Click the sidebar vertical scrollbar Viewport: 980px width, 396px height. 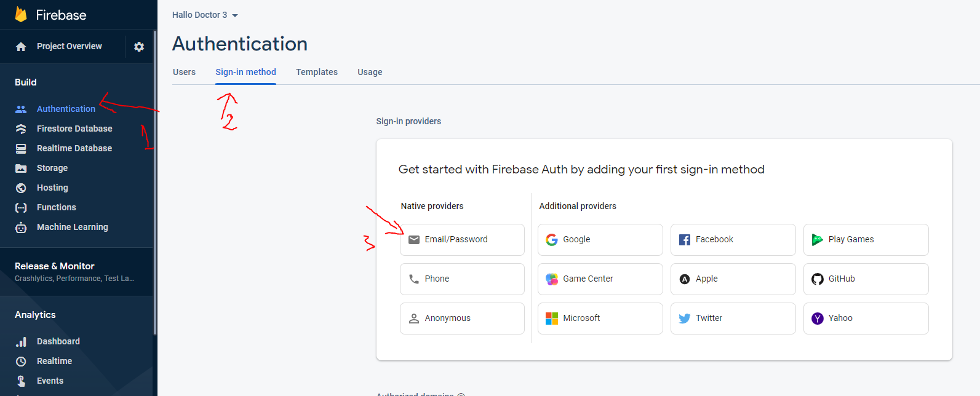click(x=155, y=184)
